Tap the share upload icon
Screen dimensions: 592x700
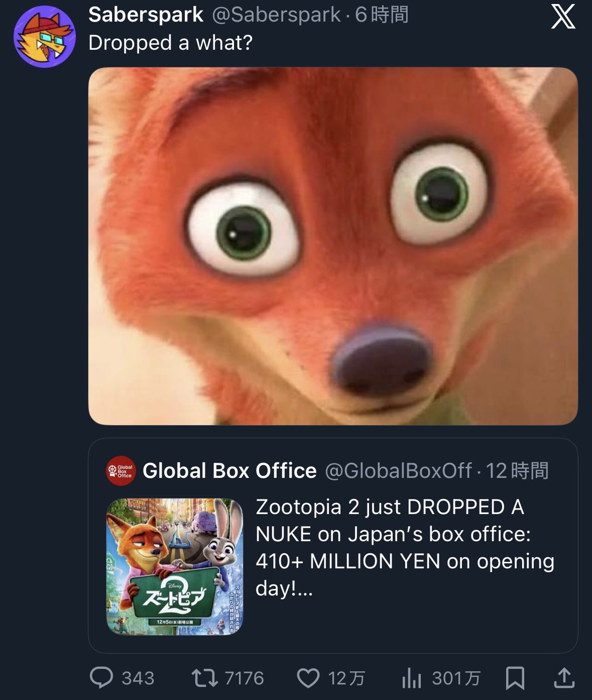pyautogui.click(x=563, y=677)
